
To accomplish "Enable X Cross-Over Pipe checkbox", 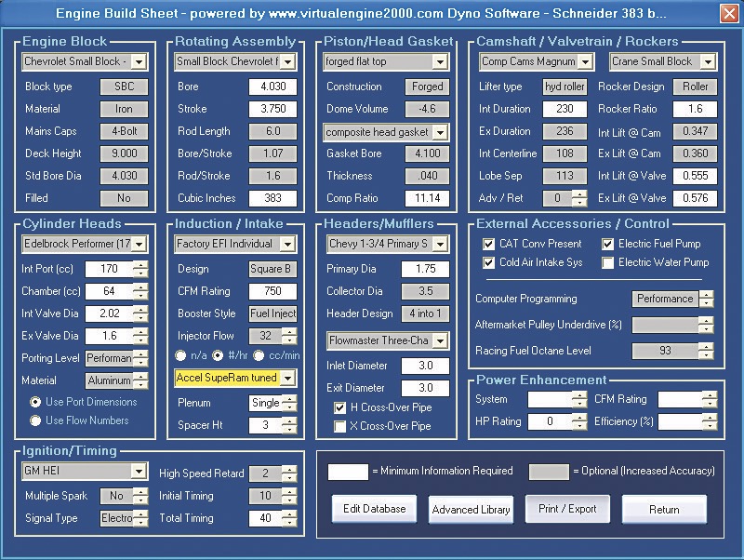I will click(x=339, y=426).
